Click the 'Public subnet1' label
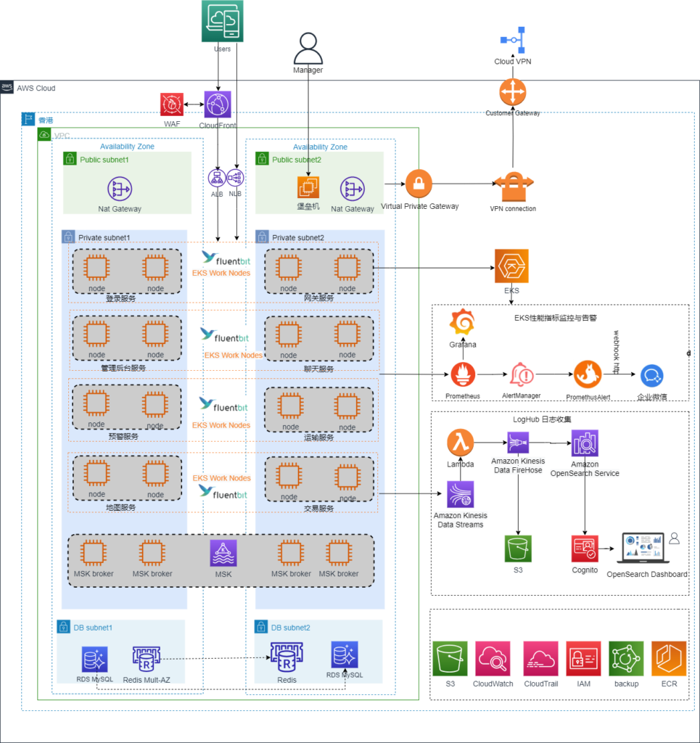The height and width of the screenshot is (743, 700). click(104, 160)
